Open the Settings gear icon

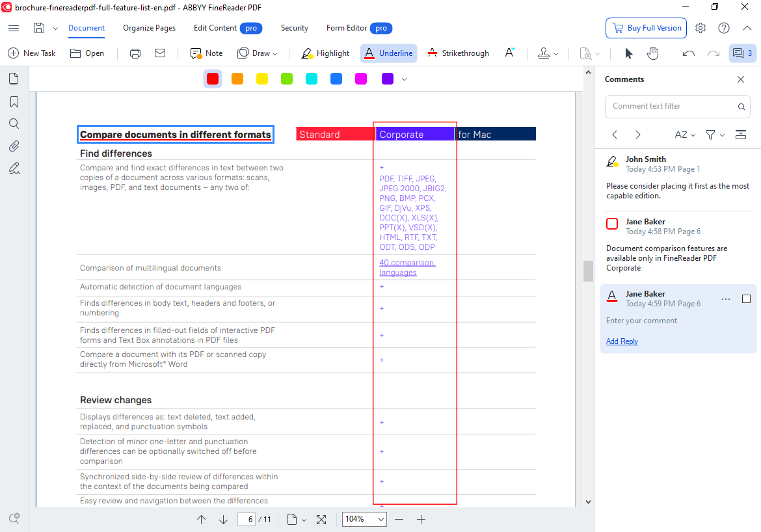[701, 28]
